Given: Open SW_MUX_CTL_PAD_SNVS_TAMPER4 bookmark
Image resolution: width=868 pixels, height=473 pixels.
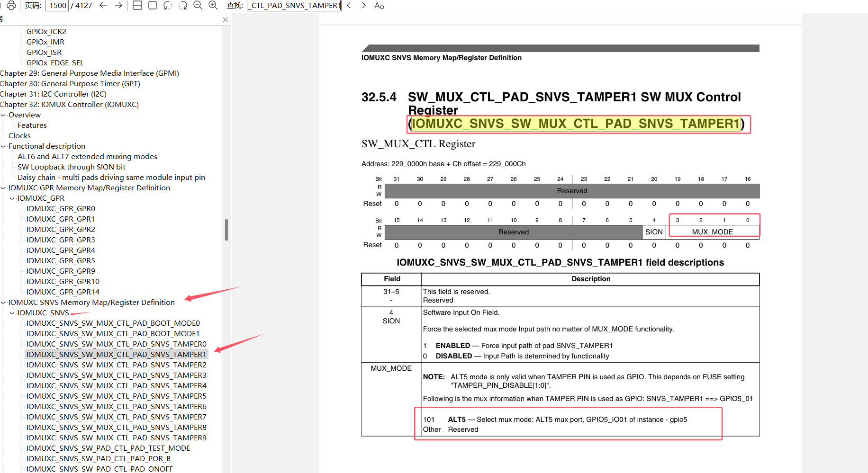Looking at the screenshot, I should click(x=117, y=386).
